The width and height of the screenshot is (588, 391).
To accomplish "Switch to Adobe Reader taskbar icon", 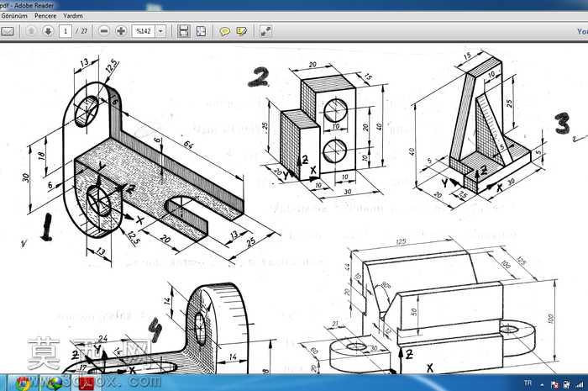I will pyautogui.click(x=86, y=383).
